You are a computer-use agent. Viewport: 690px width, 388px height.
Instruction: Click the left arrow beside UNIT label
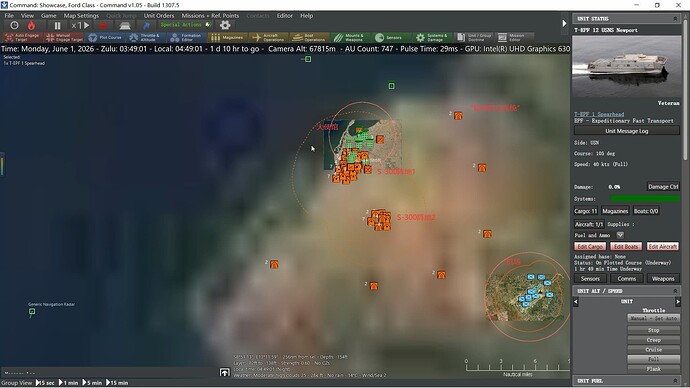point(576,301)
